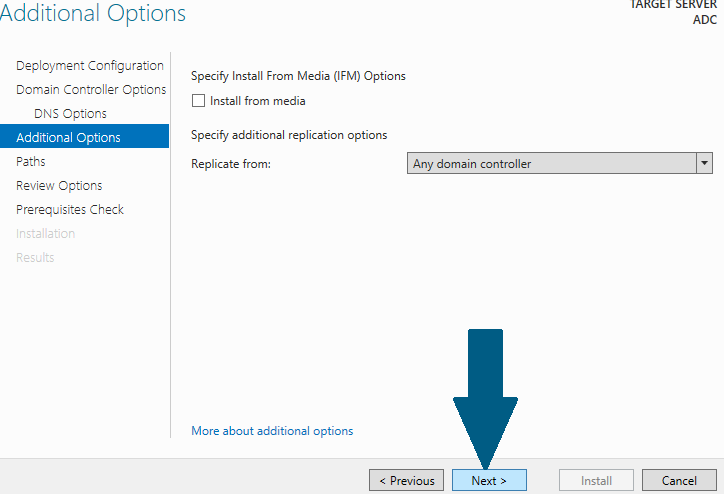Switch to the DNS Options step

(x=70, y=114)
